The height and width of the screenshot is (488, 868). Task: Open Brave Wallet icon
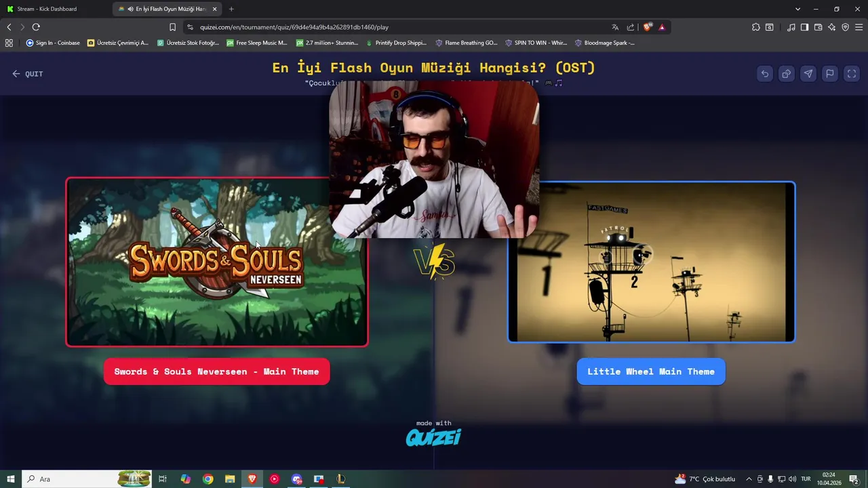818,27
